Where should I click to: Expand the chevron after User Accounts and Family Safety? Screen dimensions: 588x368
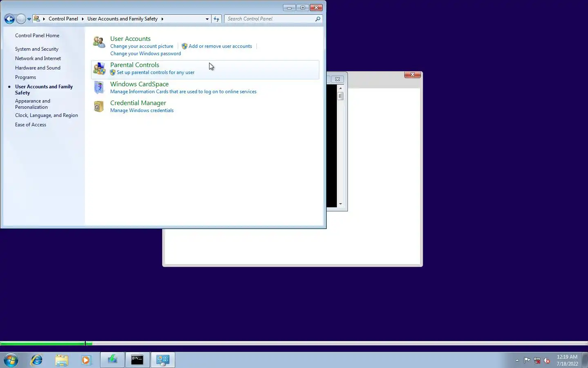(162, 19)
